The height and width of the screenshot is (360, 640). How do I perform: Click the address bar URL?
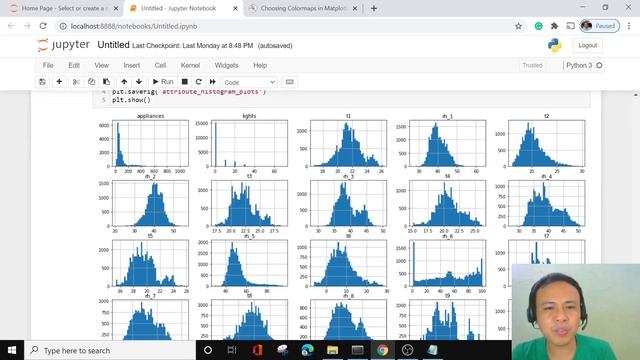coord(134,26)
